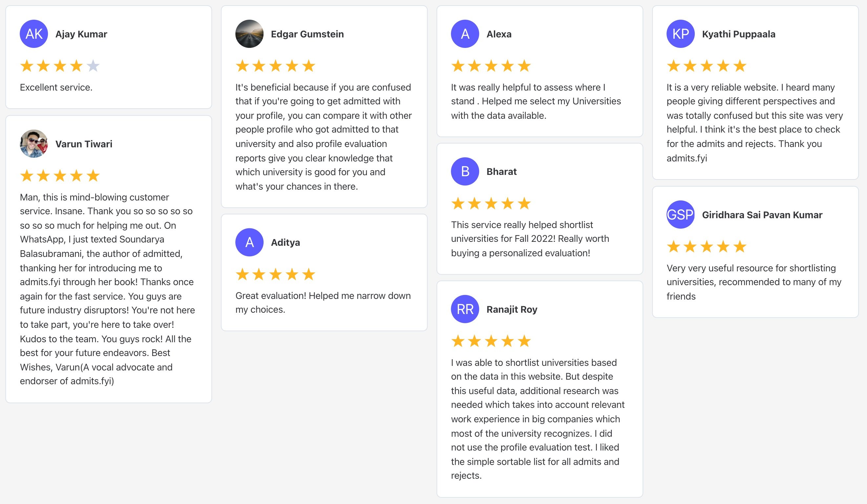The image size is (867, 504).
Task: Click Ranajit Roy's review paragraph
Action: point(538,419)
